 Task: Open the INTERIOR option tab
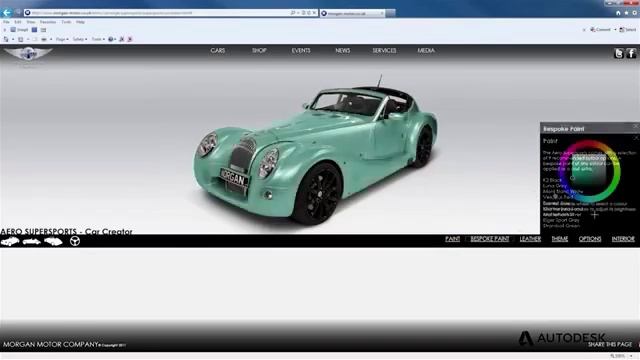pos(623,239)
